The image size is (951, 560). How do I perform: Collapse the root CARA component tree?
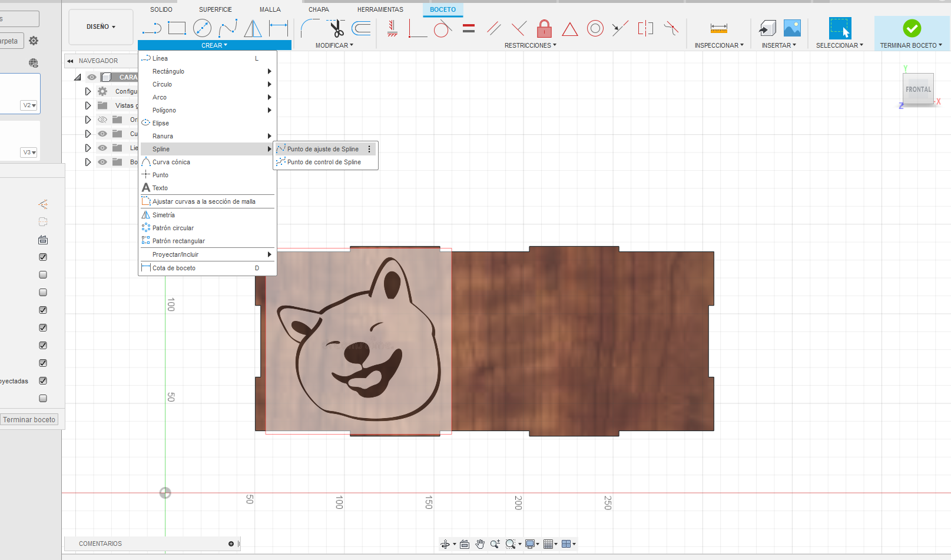pyautogui.click(x=78, y=77)
